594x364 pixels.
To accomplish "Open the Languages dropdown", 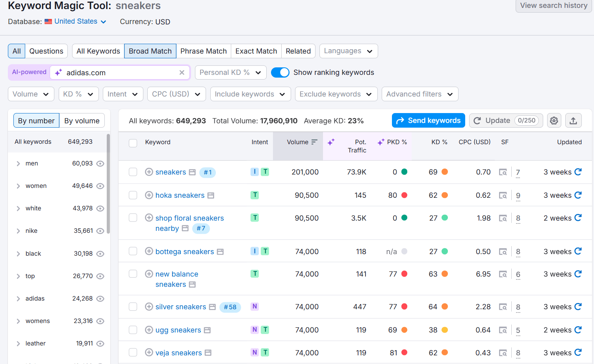I will [348, 51].
